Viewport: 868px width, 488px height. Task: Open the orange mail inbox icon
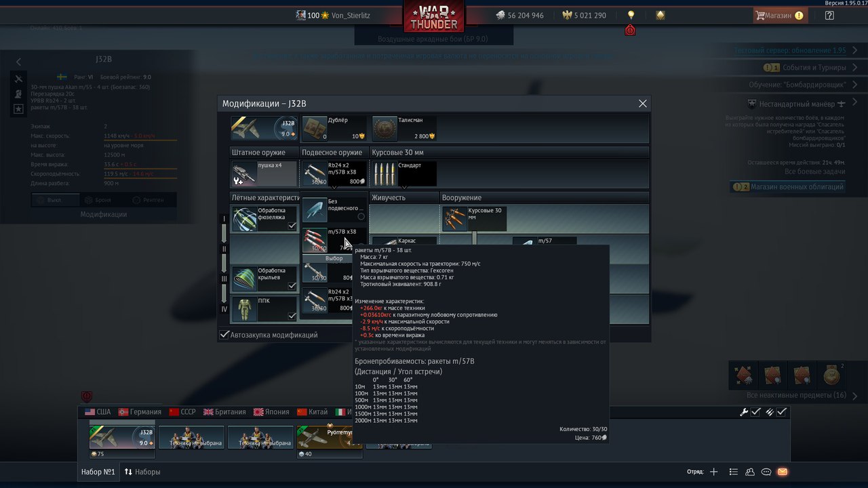click(x=783, y=472)
